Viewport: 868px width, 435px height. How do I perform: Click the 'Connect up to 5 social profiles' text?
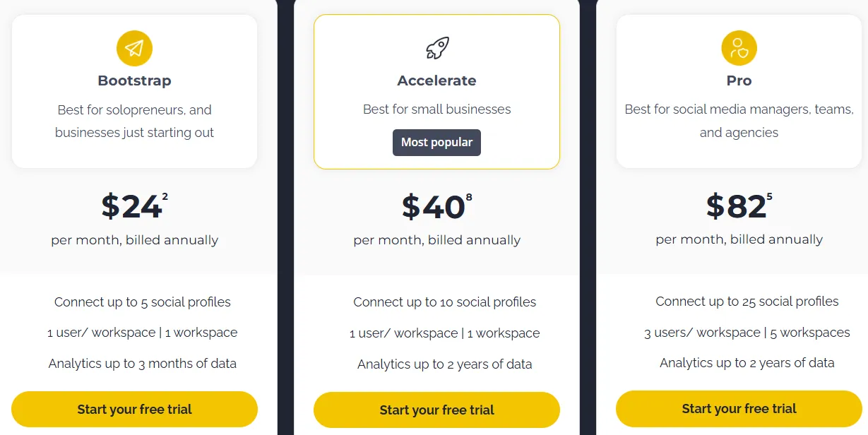click(143, 302)
